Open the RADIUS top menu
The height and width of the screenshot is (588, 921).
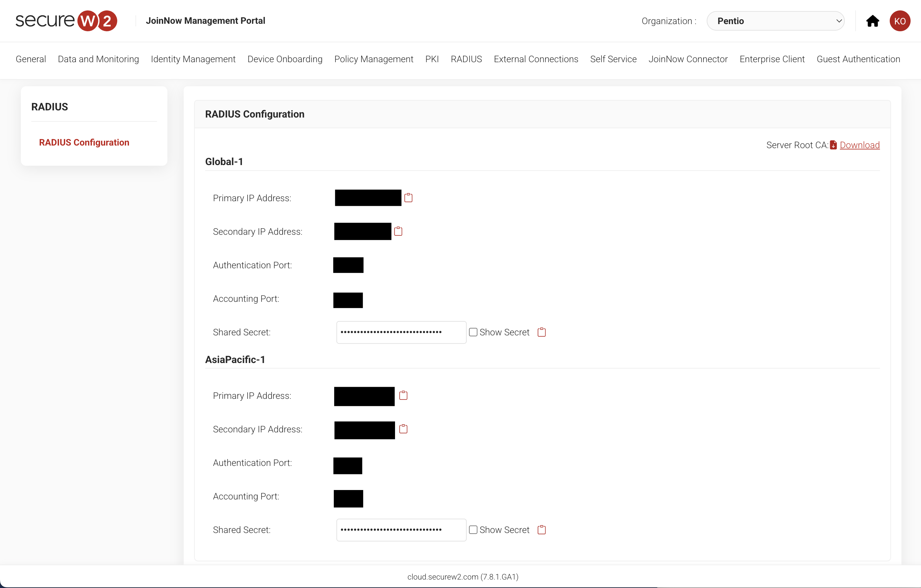(x=466, y=59)
